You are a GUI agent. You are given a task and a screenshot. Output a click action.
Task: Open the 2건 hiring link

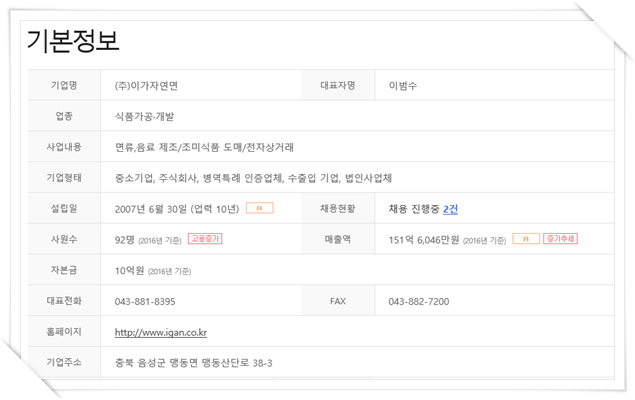pos(450,209)
